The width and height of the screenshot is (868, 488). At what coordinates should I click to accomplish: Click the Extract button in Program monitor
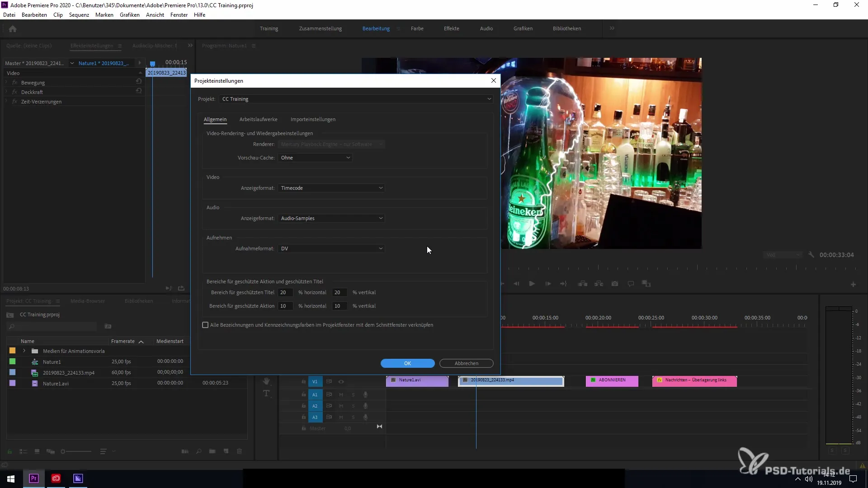click(x=599, y=284)
